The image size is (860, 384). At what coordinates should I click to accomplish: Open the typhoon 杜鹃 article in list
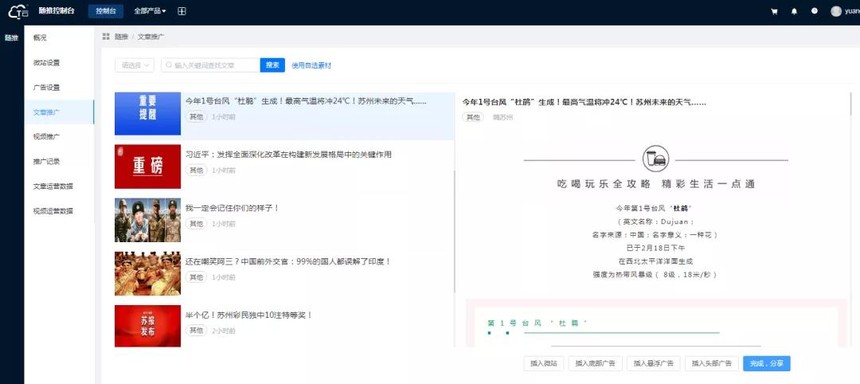coord(306,101)
